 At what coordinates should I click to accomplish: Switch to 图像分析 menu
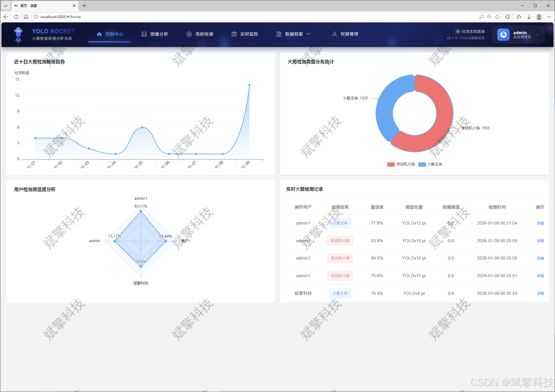coord(159,34)
